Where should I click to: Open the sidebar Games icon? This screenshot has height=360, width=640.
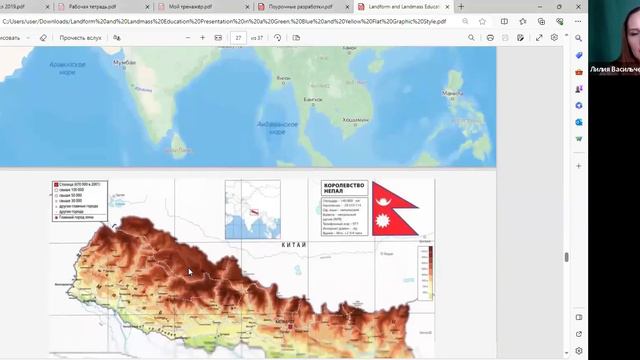[x=578, y=89]
